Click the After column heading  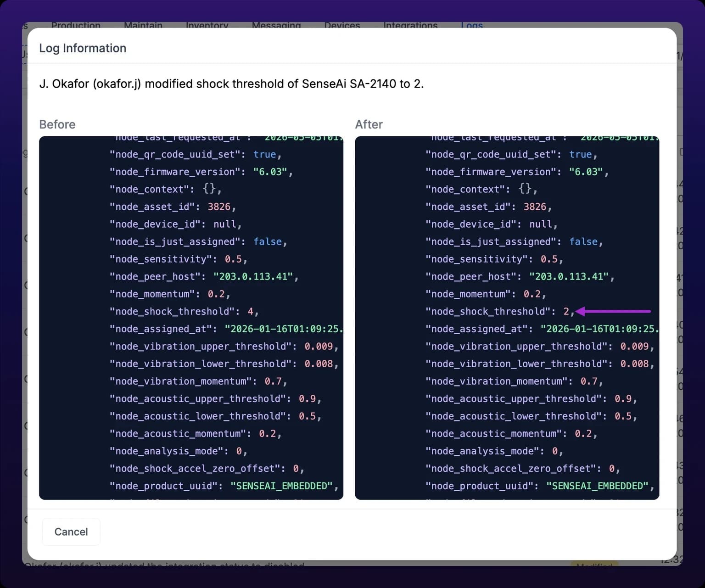369,124
